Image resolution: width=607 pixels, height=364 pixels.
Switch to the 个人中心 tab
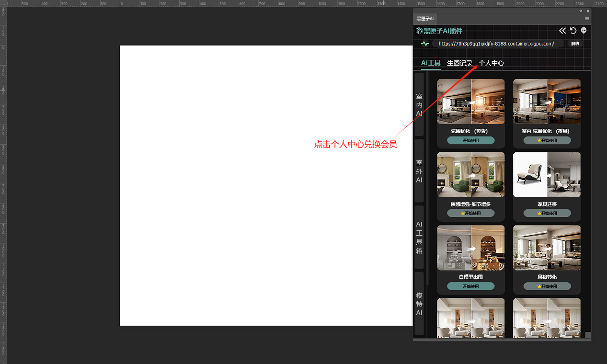(x=491, y=63)
